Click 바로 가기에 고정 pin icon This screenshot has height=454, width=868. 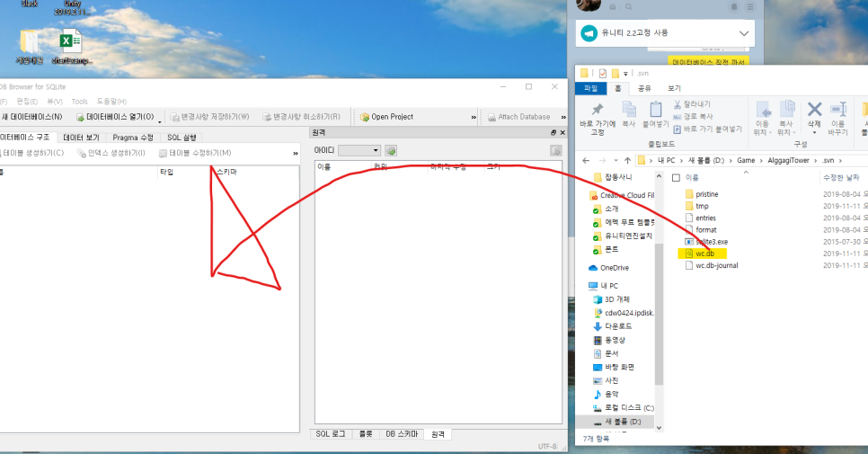tap(598, 111)
